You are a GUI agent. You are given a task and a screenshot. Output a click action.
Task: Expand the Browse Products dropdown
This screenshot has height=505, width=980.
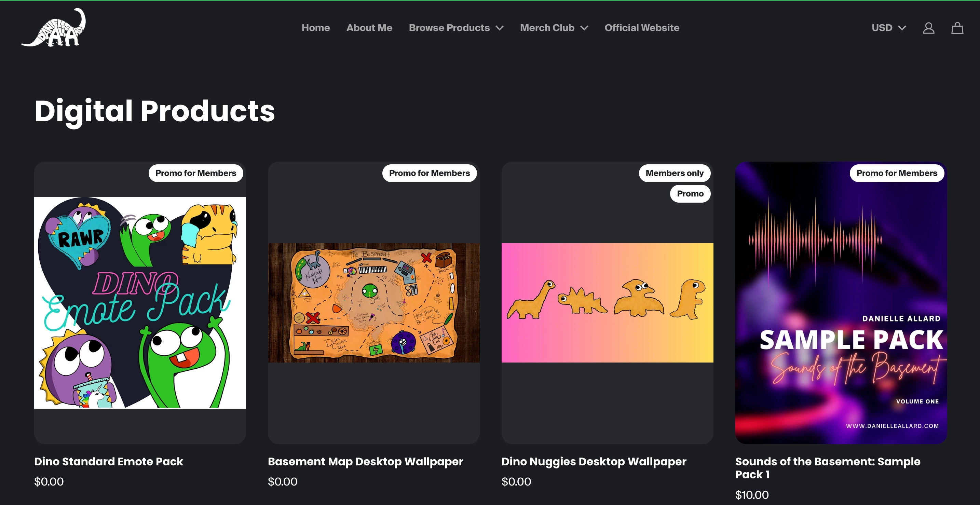[456, 28]
